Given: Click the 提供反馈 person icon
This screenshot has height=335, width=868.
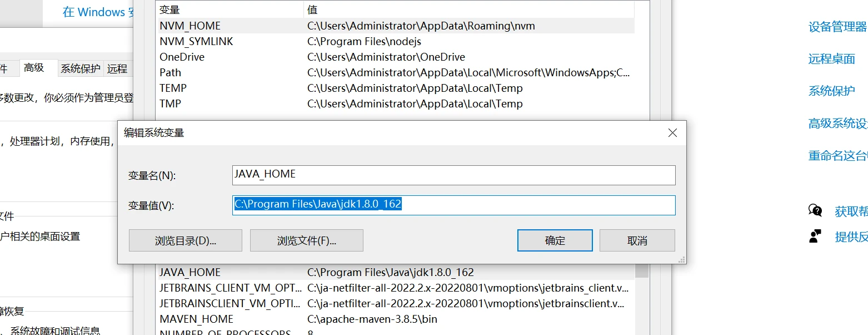Looking at the screenshot, I should click(x=815, y=237).
